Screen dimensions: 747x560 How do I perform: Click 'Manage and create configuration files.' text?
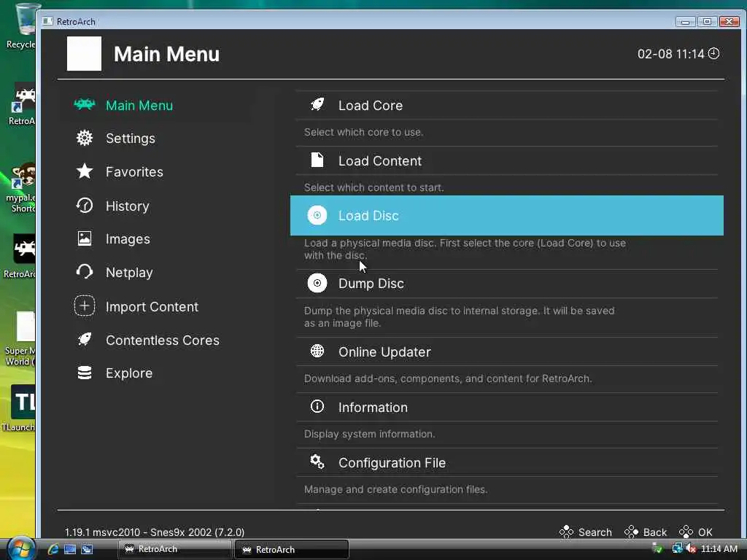[395, 489]
